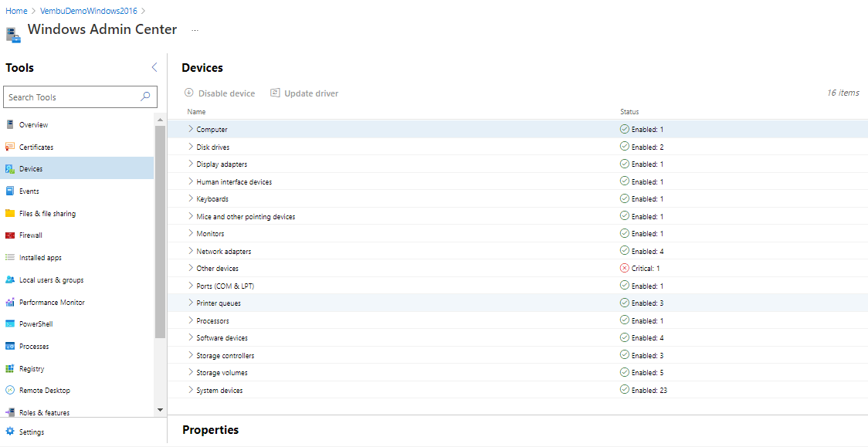
Task: Click the Firewall tool icon
Action: (9, 235)
